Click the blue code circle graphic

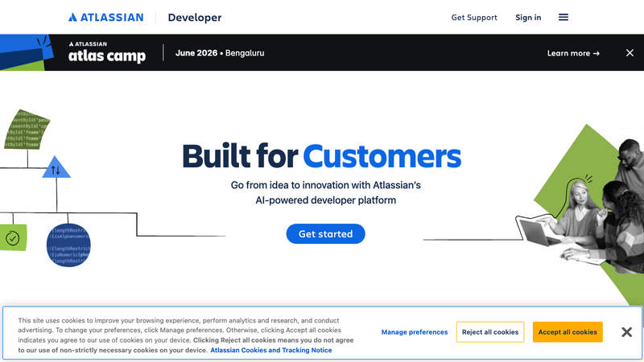68,245
